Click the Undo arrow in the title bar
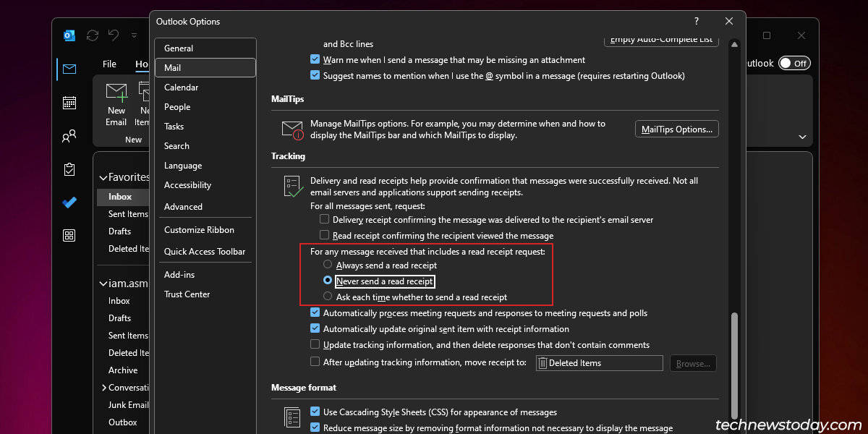This screenshot has height=434, width=868. click(x=114, y=35)
